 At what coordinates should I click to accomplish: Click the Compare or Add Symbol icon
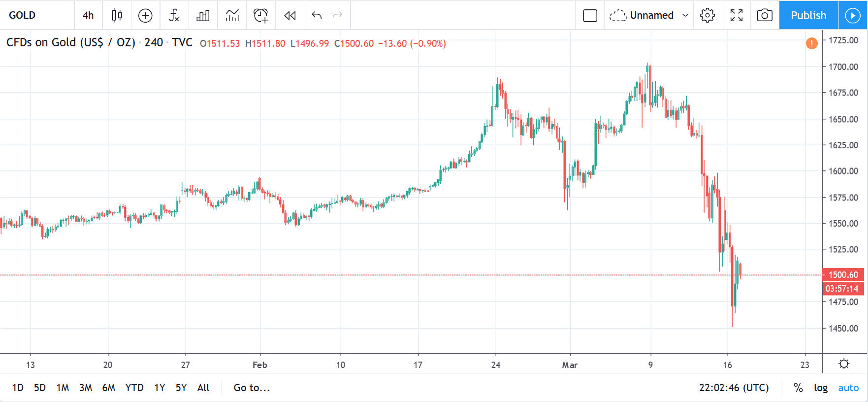point(145,15)
